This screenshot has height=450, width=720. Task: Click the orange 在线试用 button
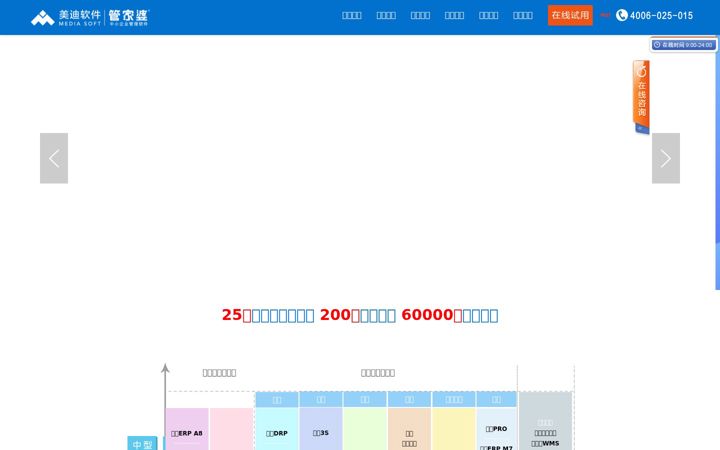point(570,15)
